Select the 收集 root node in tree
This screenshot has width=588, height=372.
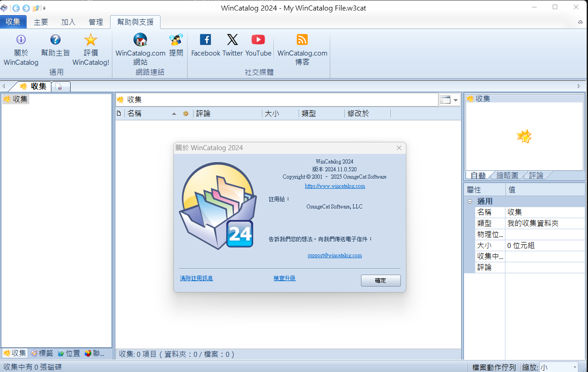point(16,99)
